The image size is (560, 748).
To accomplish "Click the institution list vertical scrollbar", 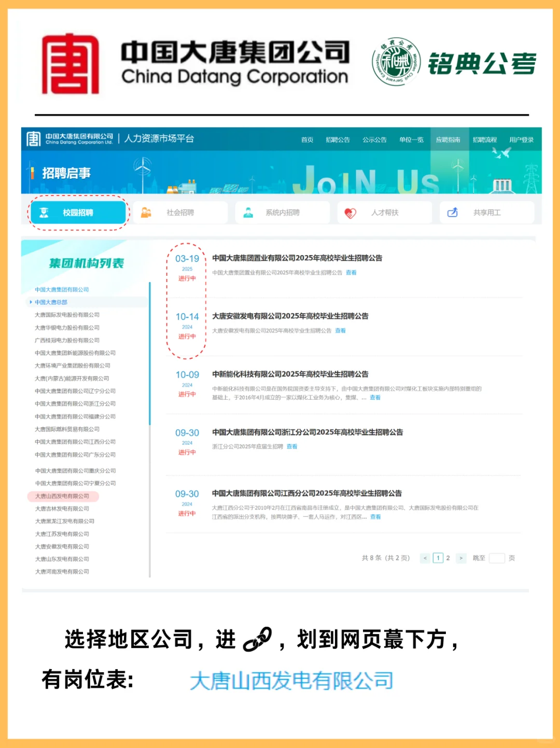I will point(150,354).
